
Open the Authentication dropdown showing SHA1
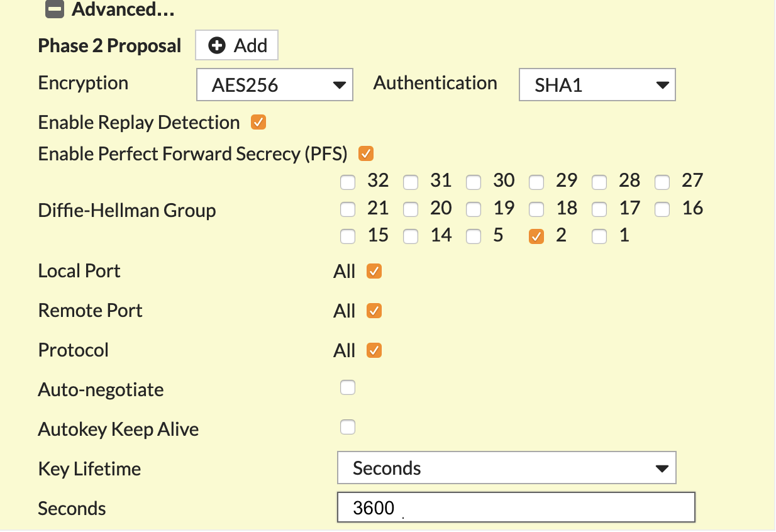pos(597,84)
